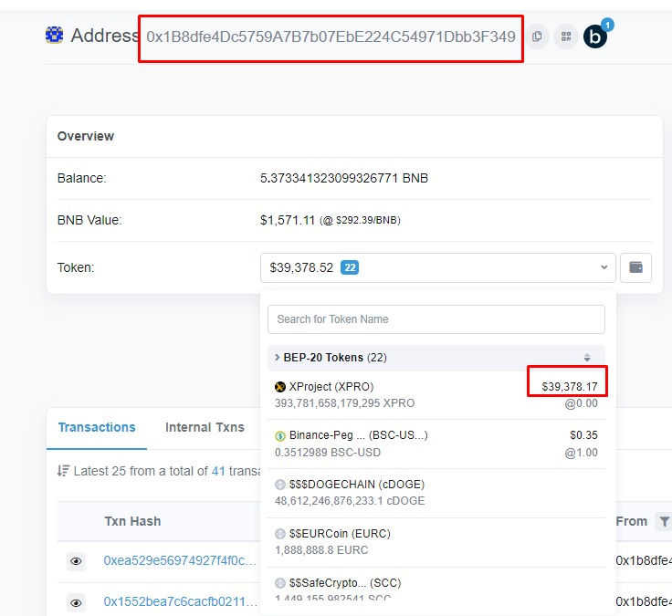Click the sort icon beside 'Latest 25'
Image resolution: width=672 pixels, height=616 pixels.
63,471
